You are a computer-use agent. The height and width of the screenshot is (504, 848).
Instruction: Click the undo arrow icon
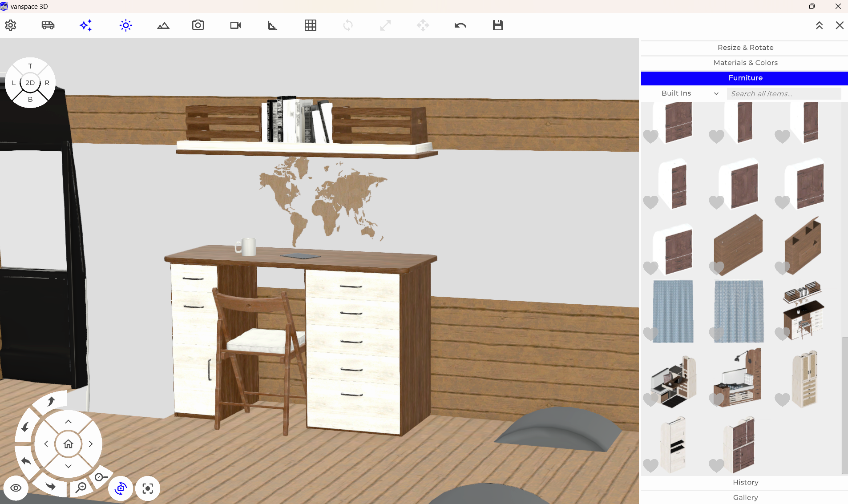460,25
